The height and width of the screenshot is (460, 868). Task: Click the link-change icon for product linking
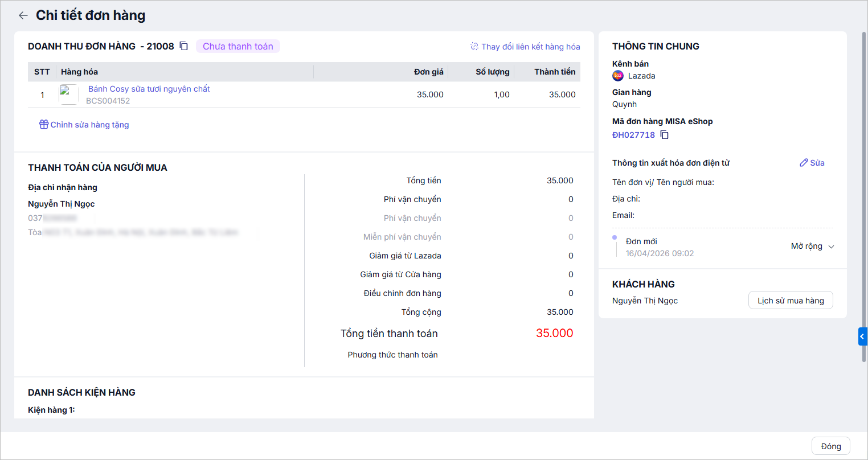tap(474, 47)
